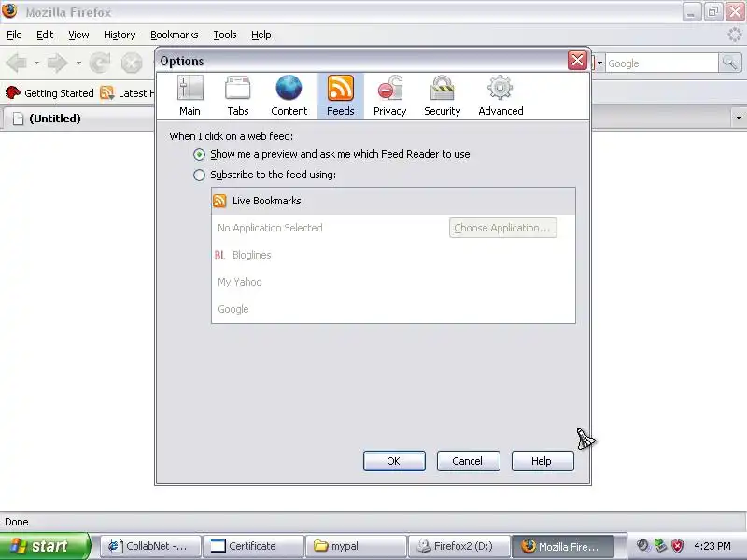747x560 pixels.
Task: Click the Stop button in Firefox toolbar
Action: coord(132,63)
